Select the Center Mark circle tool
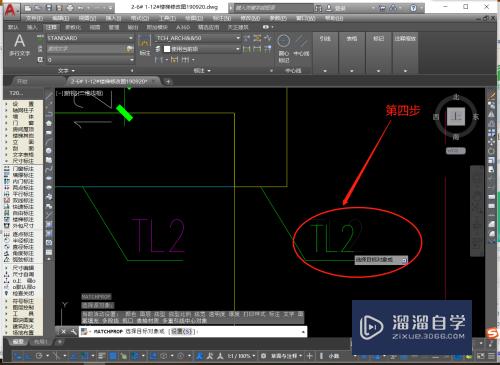Screen dimensions: 500x365 [x=283, y=48]
